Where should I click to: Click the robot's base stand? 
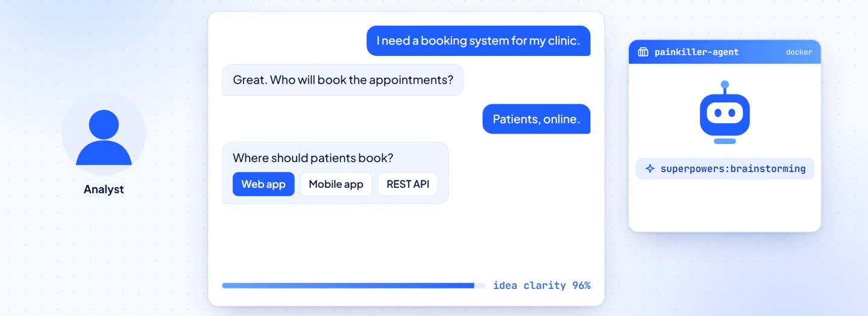click(725, 141)
